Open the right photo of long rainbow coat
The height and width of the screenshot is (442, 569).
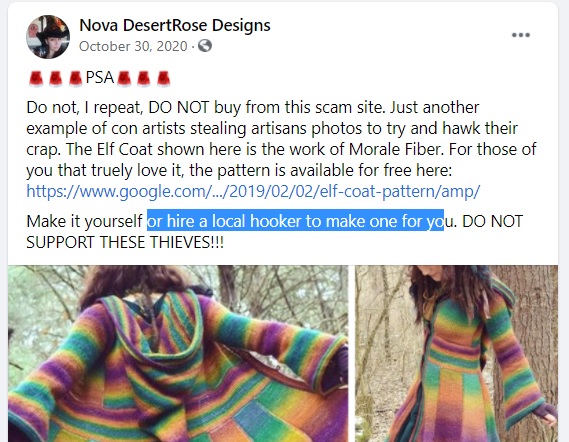pyautogui.click(x=456, y=353)
